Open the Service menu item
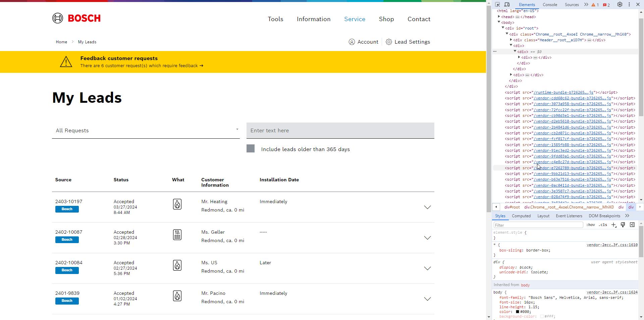644x320 pixels. pyautogui.click(x=355, y=19)
